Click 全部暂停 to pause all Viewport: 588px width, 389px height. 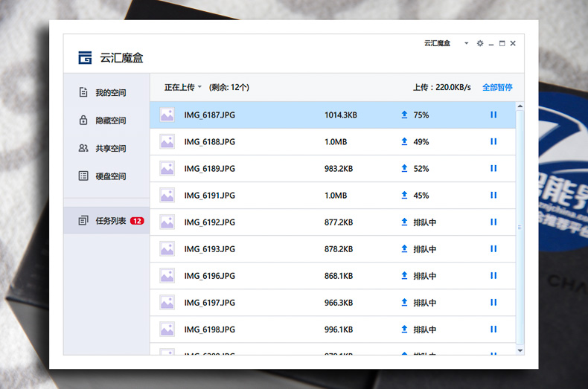click(497, 87)
